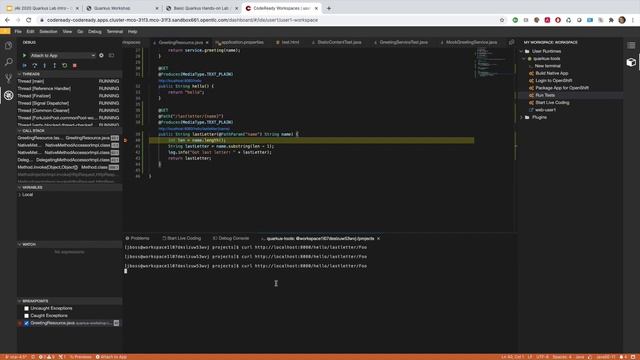
Task: Open the debug console icon beside gear
Action: [111, 56]
